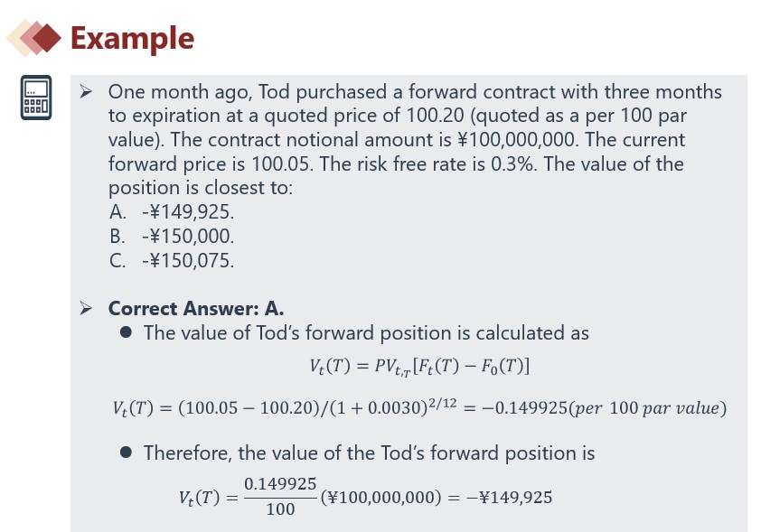
Task: Click the round bullet before "Therefore"
Action: pyautogui.click(x=127, y=453)
